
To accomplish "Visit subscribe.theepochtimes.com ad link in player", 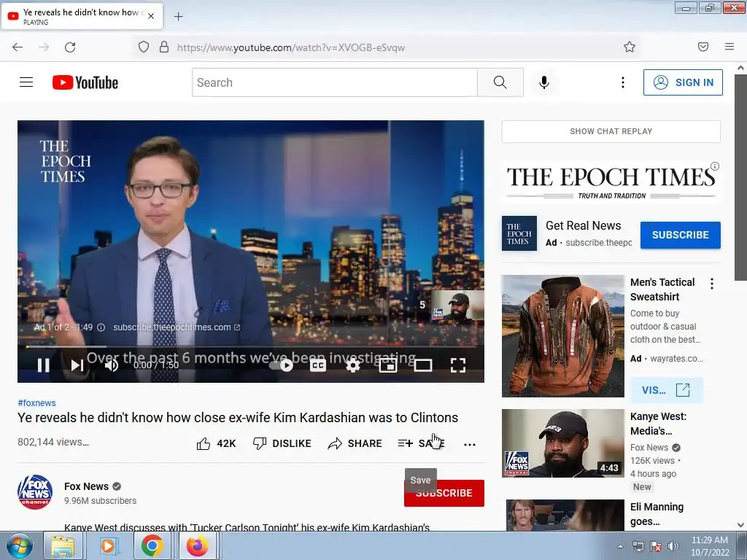I will [x=177, y=327].
